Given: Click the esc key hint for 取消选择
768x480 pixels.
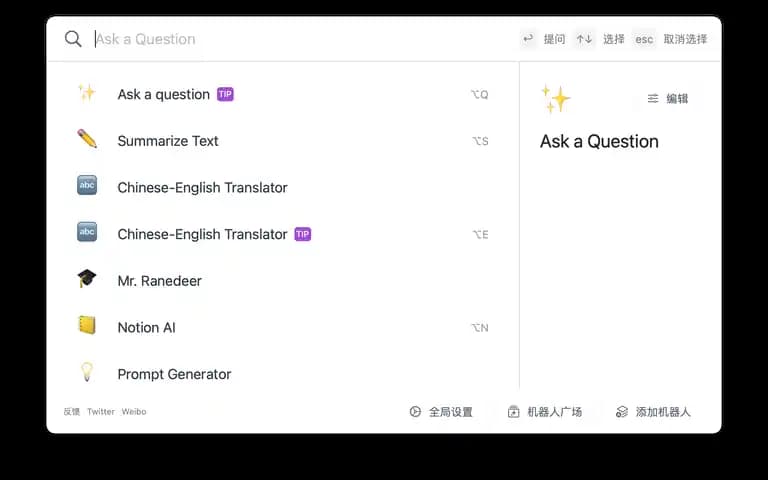Looking at the screenshot, I should 644,39.
